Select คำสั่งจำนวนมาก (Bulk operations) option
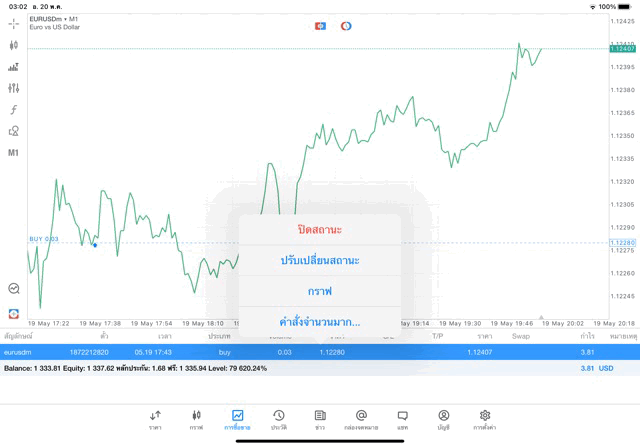 pos(320,322)
